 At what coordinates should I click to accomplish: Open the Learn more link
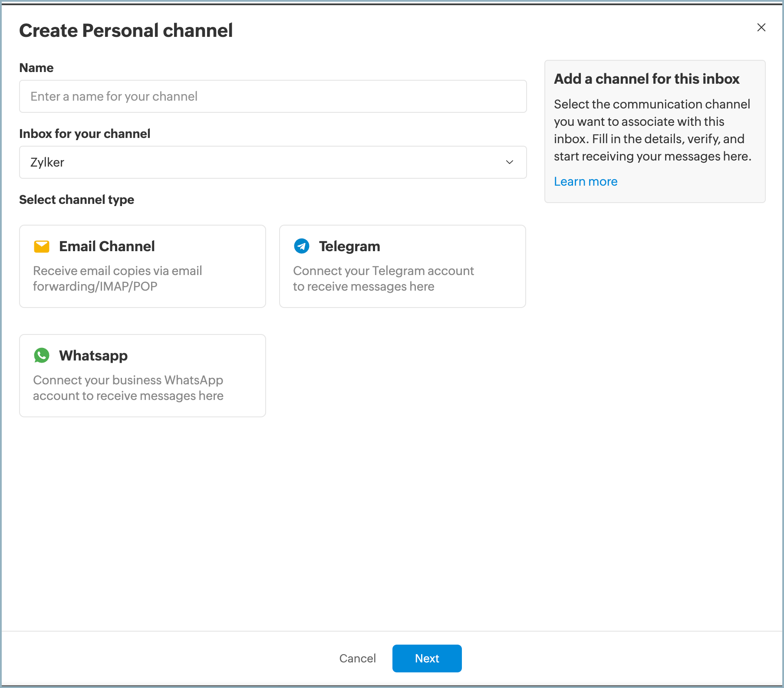[x=585, y=181]
